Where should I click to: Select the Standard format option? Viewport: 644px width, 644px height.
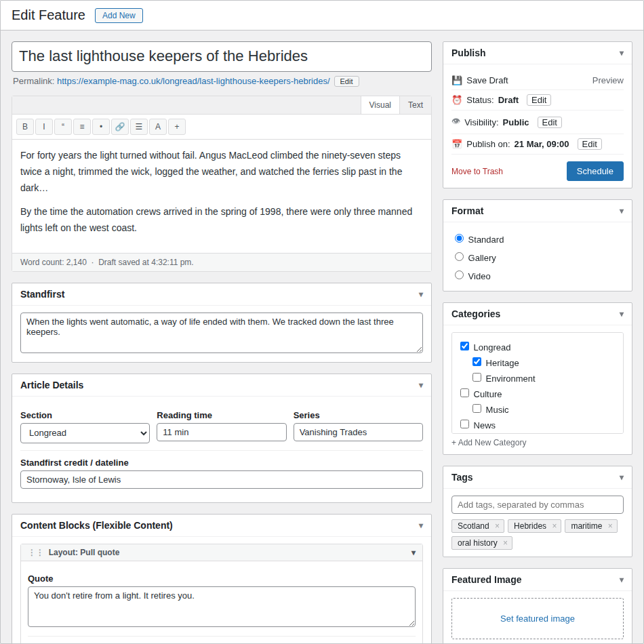[x=459, y=239]
